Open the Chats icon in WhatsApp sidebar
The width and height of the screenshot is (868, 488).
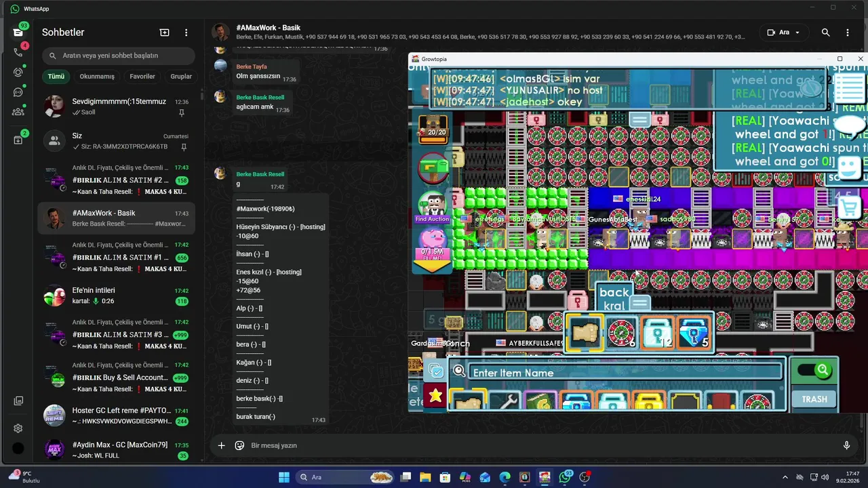pyautogui.click(x=18, y=33)
